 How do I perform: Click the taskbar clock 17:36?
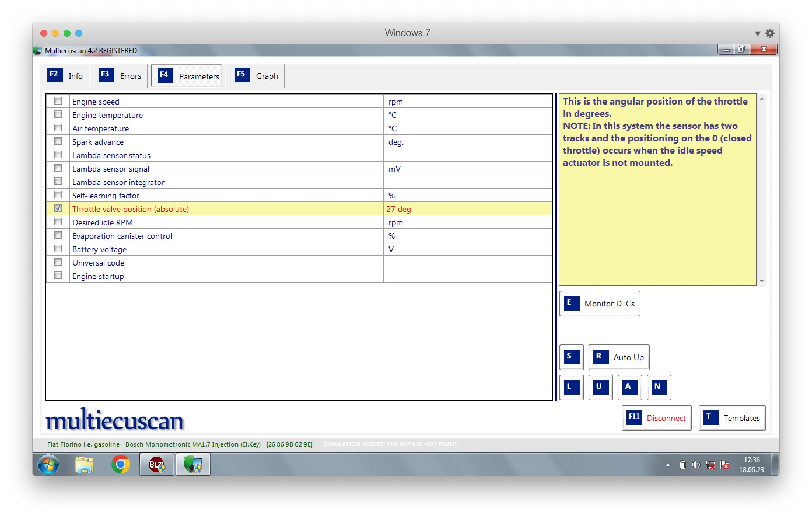pyautogui.click(x=752, y=460)
